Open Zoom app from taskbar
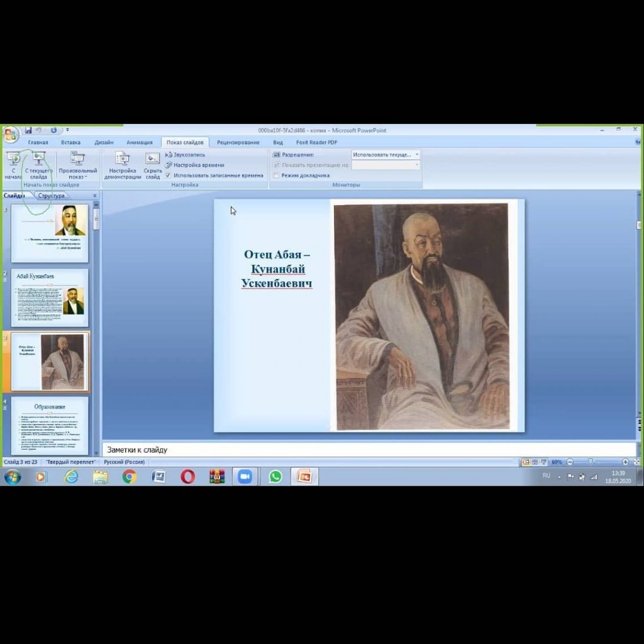Screen dimensions: 644x644 (245, 477)
